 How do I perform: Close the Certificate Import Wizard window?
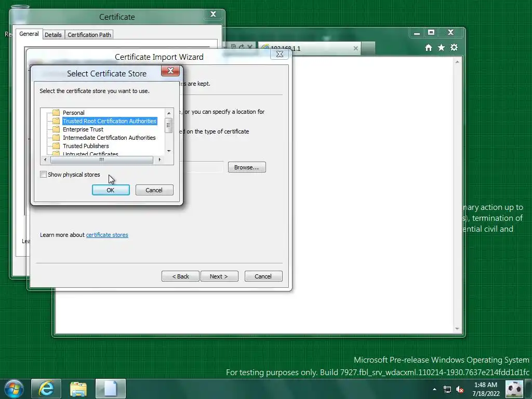(280, 54)
